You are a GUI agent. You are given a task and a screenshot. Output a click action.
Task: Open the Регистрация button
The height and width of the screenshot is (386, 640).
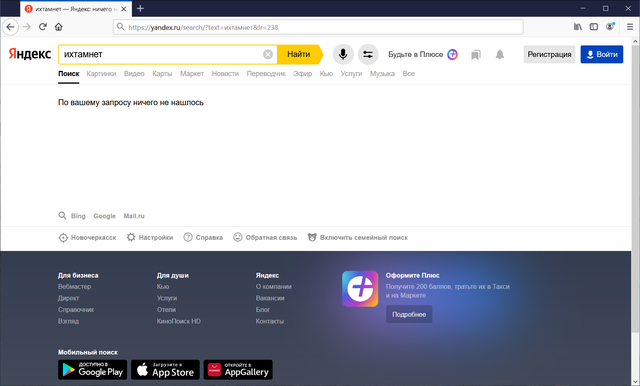coord(549,54)
